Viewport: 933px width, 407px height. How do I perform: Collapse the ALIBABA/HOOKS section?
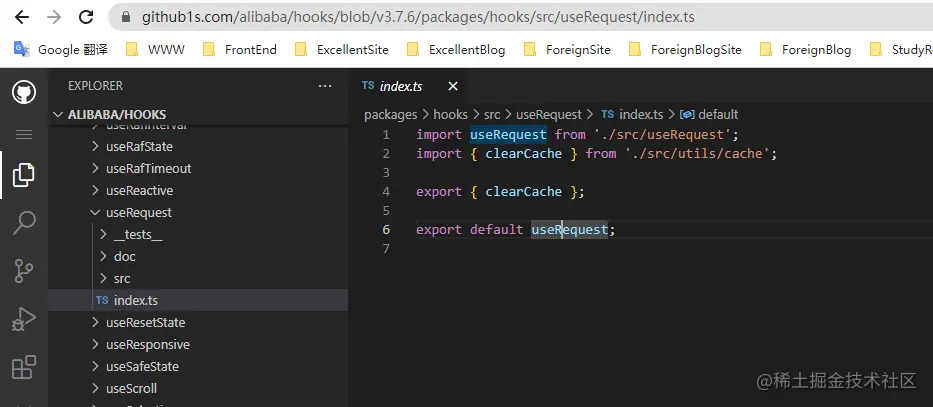pos(198,114)
